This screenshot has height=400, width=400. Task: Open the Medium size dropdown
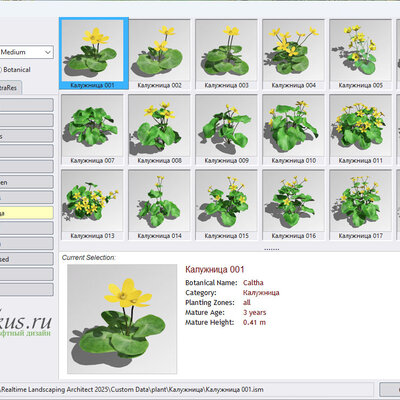pos(26,52)
